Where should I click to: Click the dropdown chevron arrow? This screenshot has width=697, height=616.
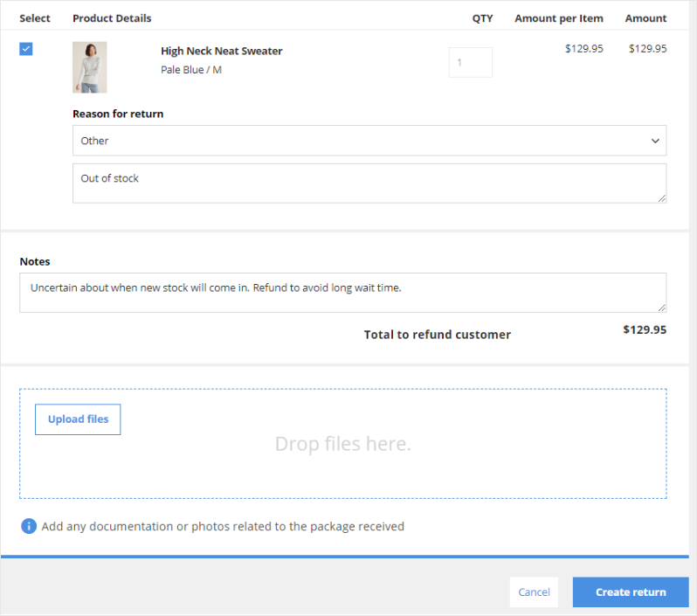coord(655,141)
